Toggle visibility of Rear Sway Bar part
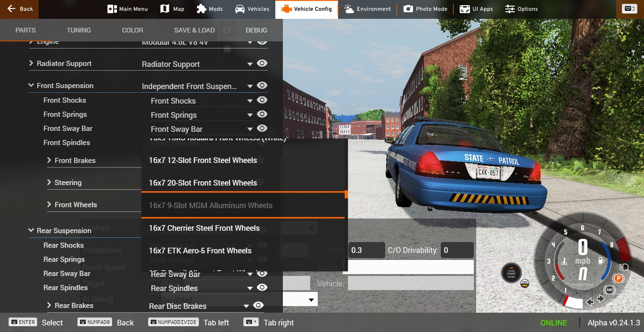This screenshot has height=332, width=644. click(x=262, y=273)
